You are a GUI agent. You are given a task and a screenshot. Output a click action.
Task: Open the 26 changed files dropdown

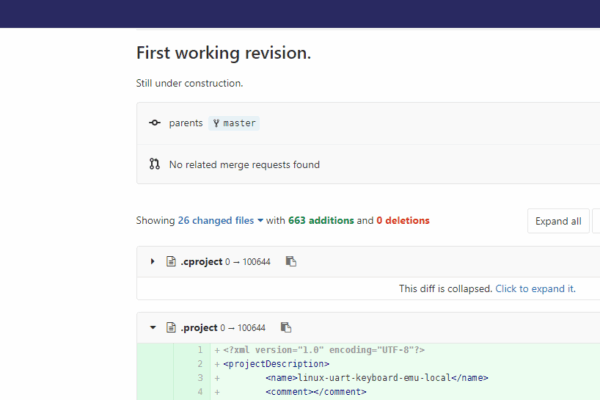220,220
